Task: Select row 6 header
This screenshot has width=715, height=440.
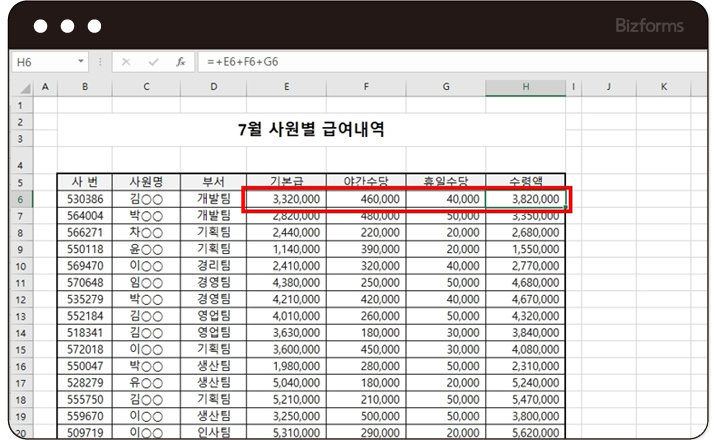Action: point(20,199)
